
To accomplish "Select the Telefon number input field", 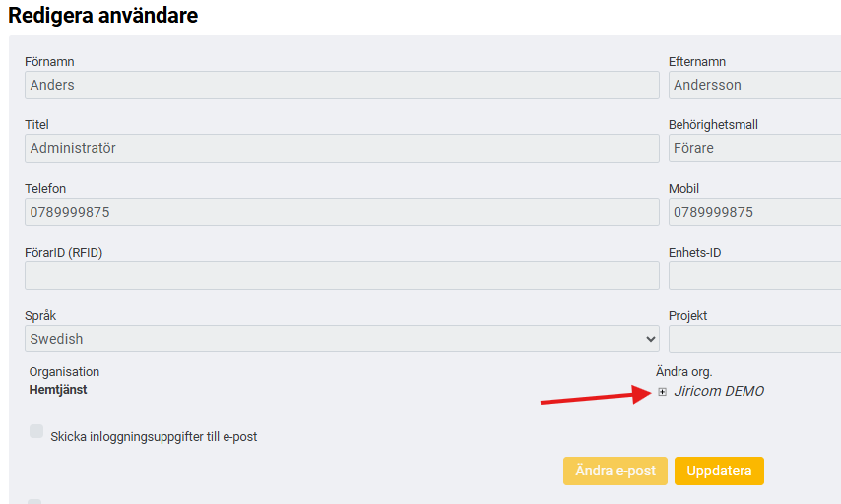I will pyautogui.click(x=342, y=212).
